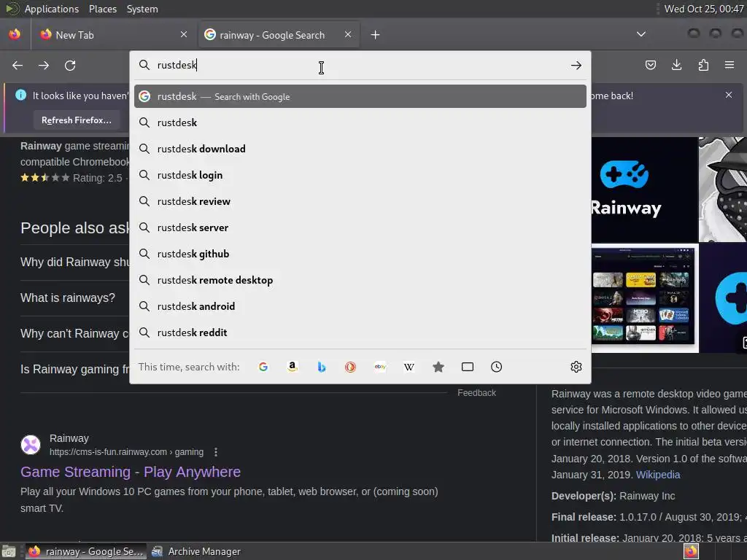This screenshot has width=747, height=560.
Task: Expand 'Is Rainway gaming' question
Action: point(75,369)
